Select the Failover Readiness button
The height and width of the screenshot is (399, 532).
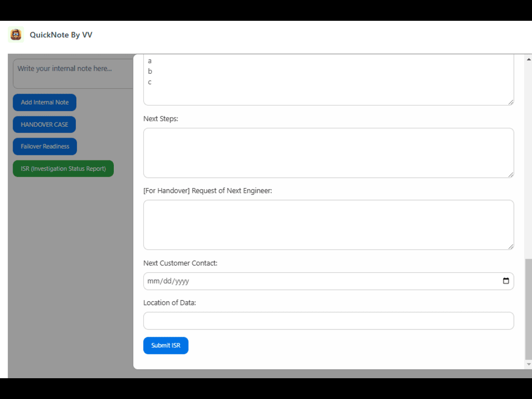[45, 147]
